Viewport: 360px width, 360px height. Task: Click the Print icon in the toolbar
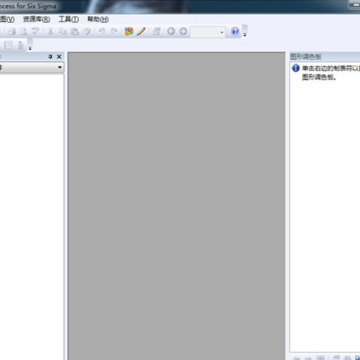[12, 32]
